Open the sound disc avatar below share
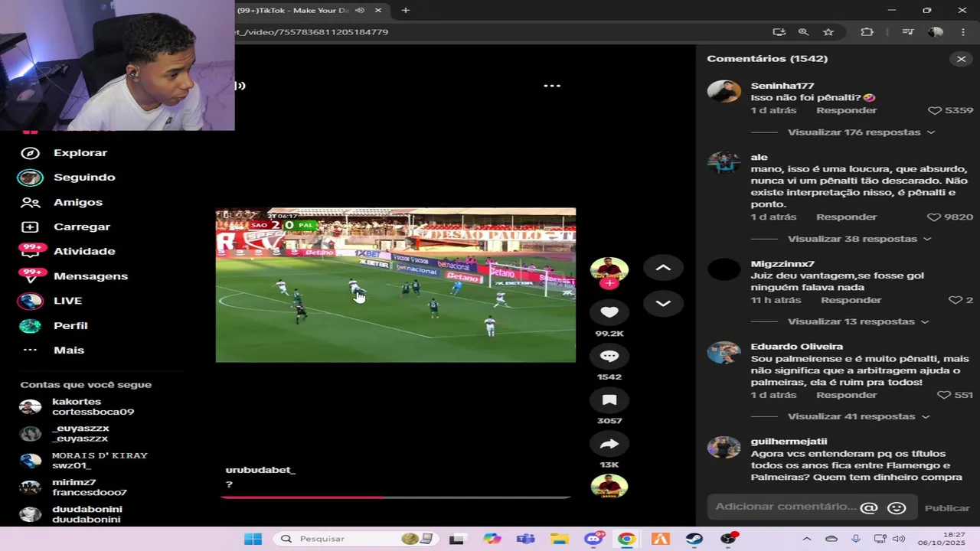Viewport: 980px width, 551px height. [609, 487]
